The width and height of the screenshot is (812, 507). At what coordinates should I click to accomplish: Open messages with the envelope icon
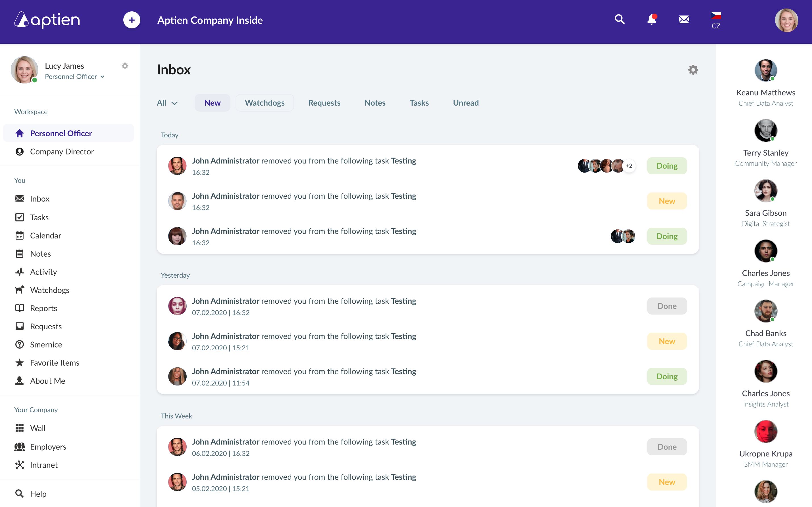tap(684, 20)
